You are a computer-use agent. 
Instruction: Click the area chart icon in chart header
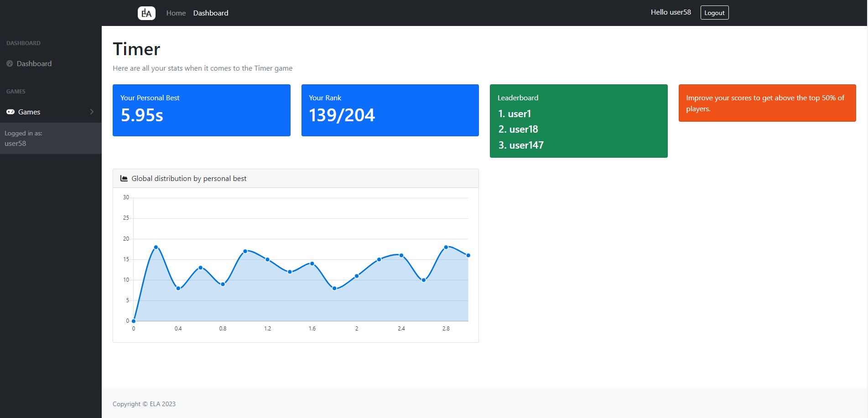click(x=124, y=178)
